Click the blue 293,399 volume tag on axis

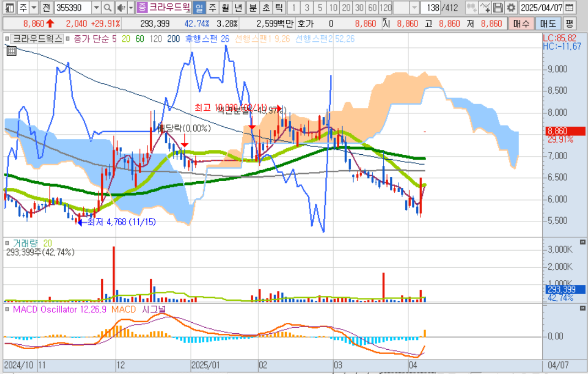(565, 289)
